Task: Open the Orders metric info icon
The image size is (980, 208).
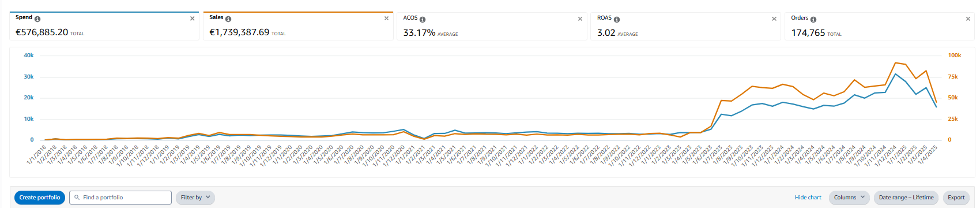Action: click(813, 20)
